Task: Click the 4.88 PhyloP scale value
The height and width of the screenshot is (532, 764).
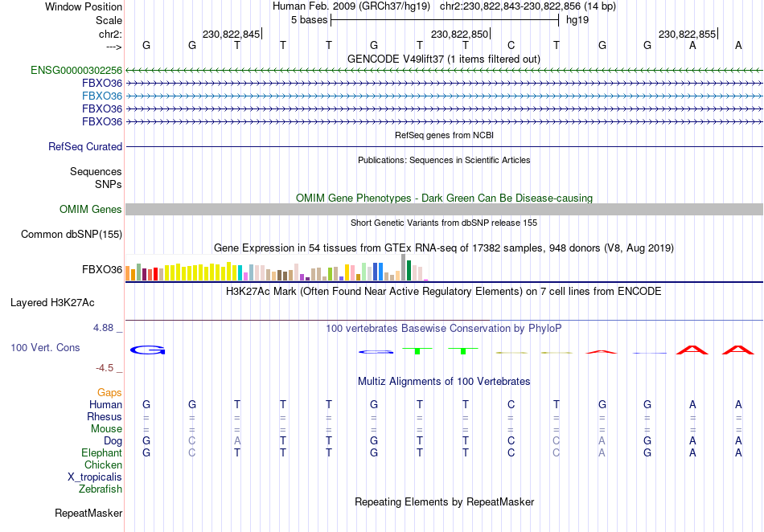Action: tap(103, 328)
